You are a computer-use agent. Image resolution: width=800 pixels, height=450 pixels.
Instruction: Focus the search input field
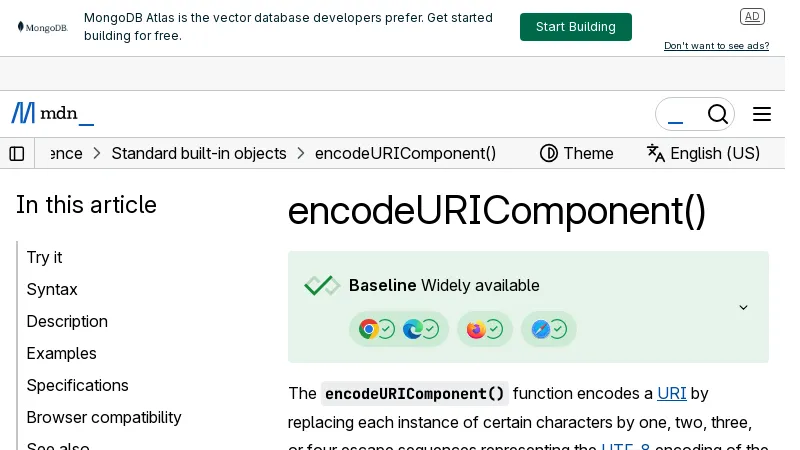click(x=680, y=114)
